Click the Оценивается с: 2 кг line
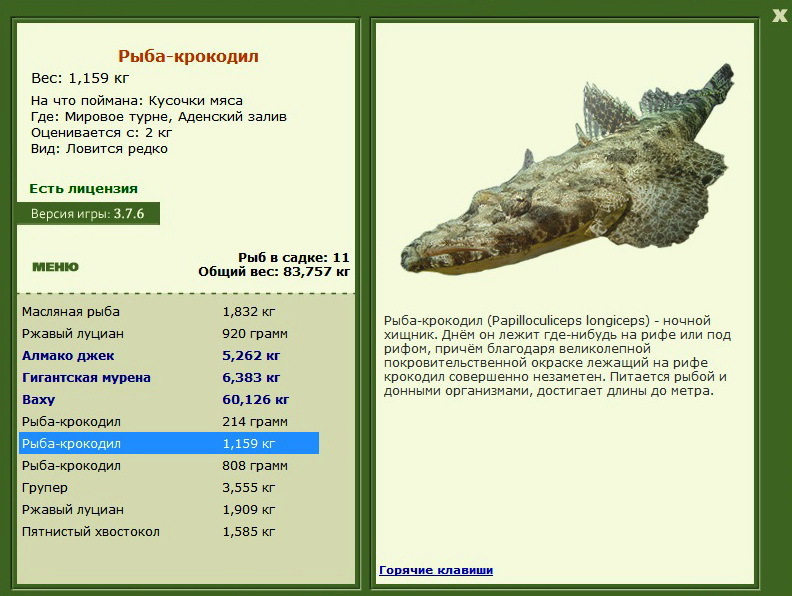Viewport: 792px width, 596px height. (x=102, y=133)
